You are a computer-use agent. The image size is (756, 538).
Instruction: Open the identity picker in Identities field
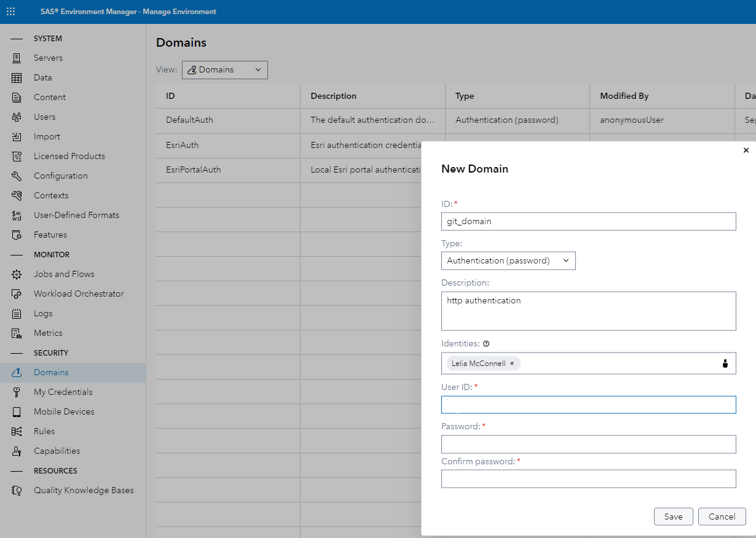(726, 363)
